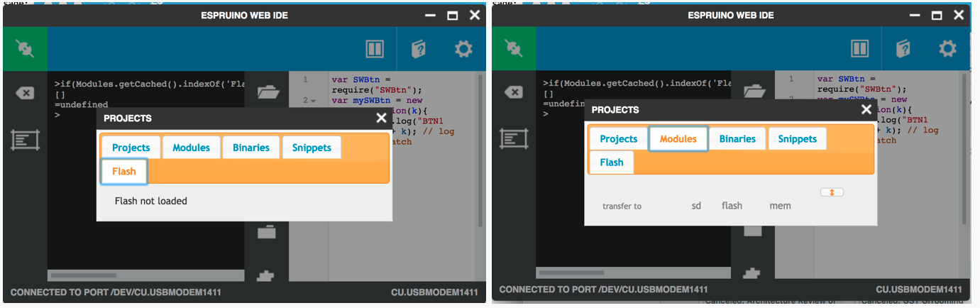Click the save file icon below right Projects dialog
The image size is (980, 308).
(x=752, y=231)
